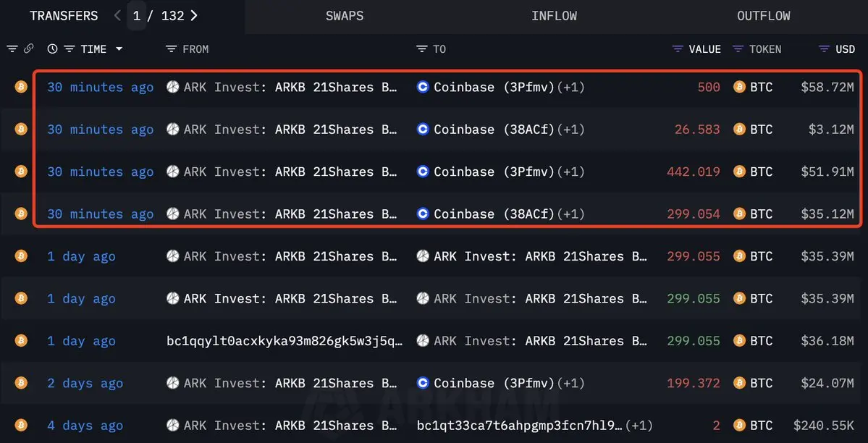Open the OUTFLOW tab
The height and width of the screenshot is (443, 868).
coord(763,16)
